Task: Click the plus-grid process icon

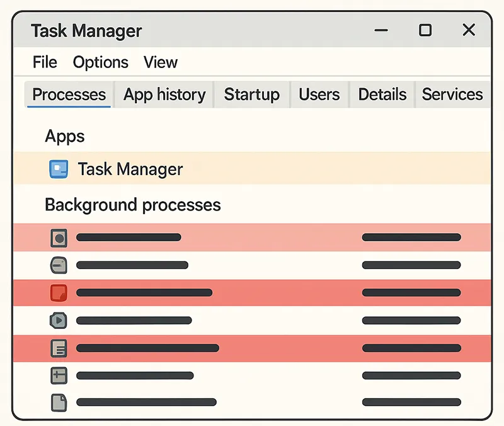Action: click(59, 376)
